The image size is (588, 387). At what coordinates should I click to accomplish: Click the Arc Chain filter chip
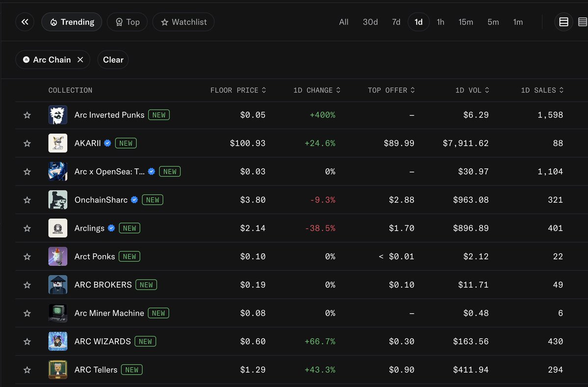click(x=52, y=60)
